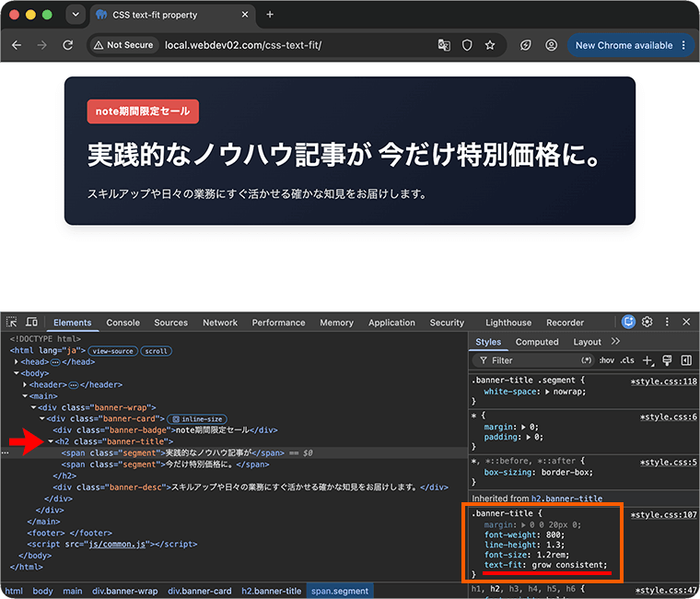Collapse the main element node
700x599 pixels.
[25, 396]
